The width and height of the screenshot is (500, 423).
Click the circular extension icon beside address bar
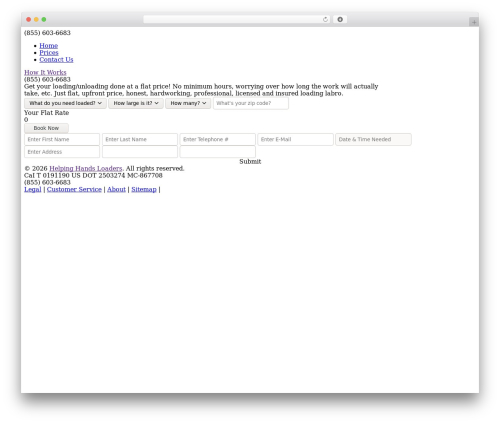coord(340,19)
